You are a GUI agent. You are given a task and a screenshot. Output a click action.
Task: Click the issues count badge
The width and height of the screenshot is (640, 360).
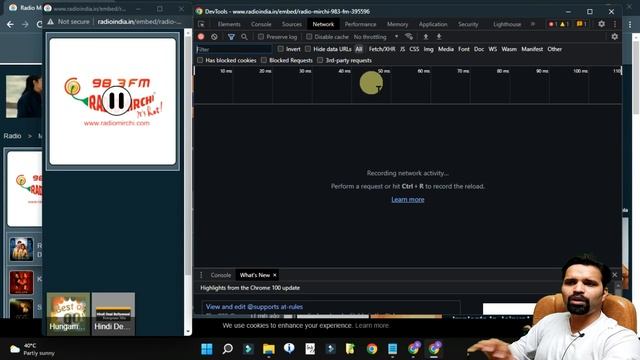tap(581, 24)
